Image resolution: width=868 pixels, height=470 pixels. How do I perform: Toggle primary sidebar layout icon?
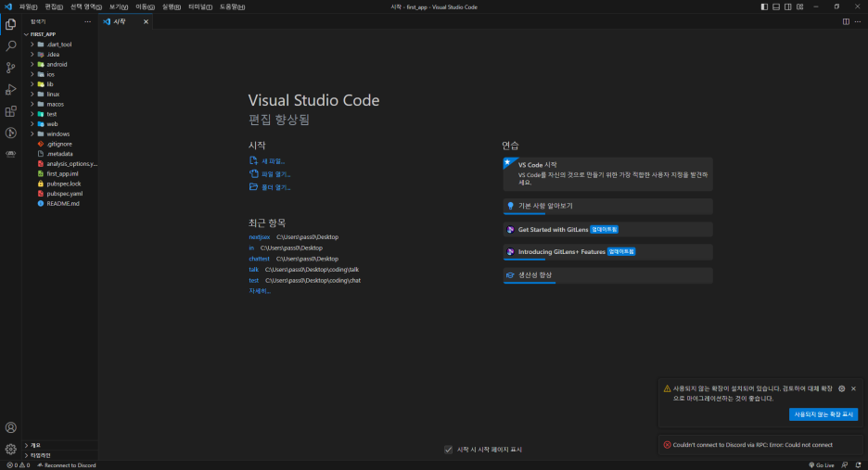click(764, 6)
